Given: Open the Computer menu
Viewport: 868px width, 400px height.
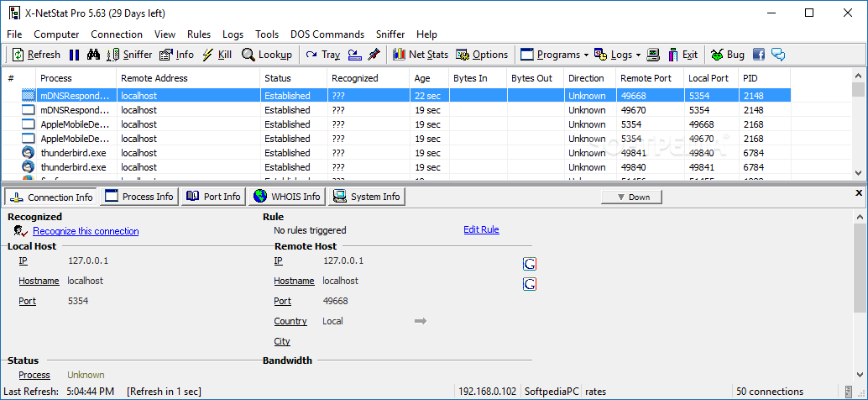Looking at the screenshot, I should (56, 34).
